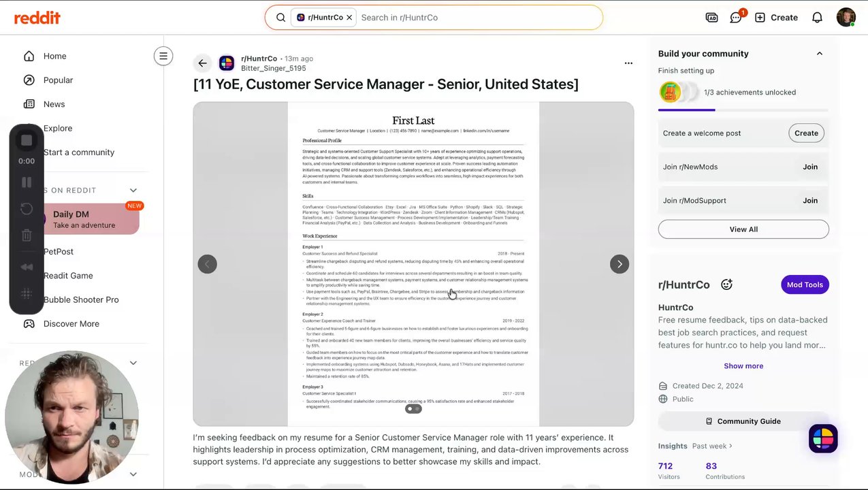
Task: Pause the screen recording
Action: (x=27, y=182)
